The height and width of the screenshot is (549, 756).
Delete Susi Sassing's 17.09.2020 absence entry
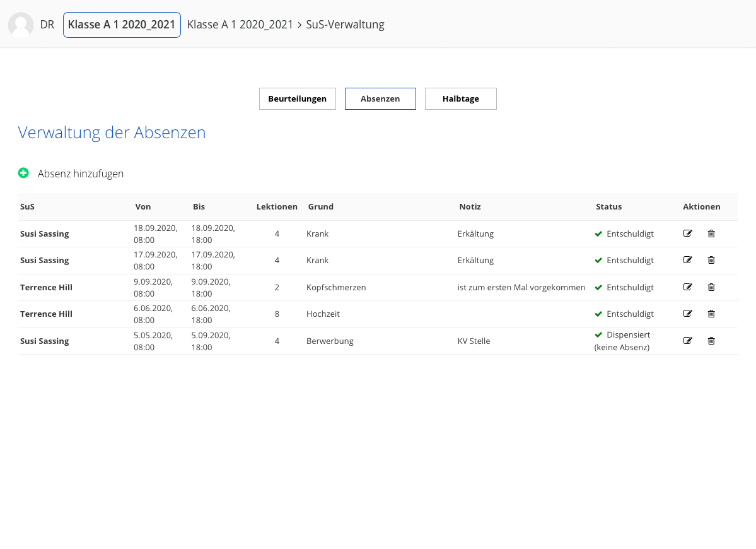click(711, 260)
